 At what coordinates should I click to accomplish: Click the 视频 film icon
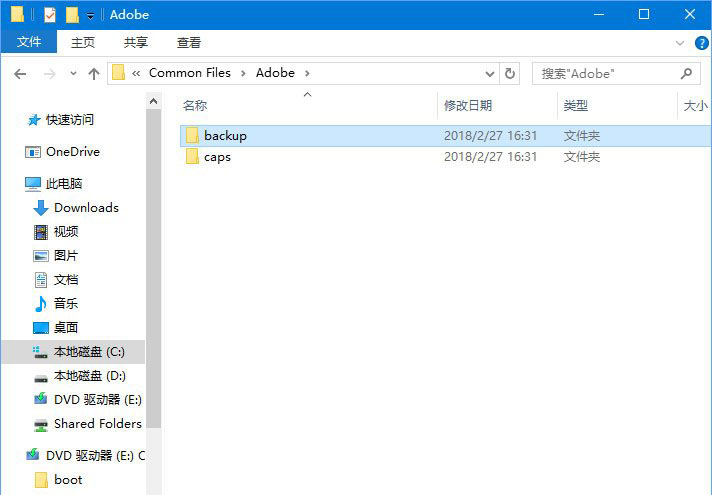pyautogui.click(x=41, y=232)
